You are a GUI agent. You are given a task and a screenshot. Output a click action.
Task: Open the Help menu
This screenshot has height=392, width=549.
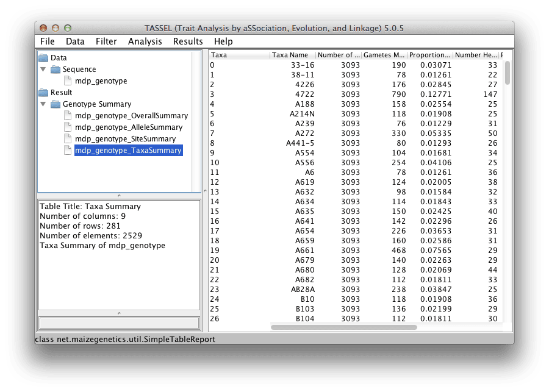coord(223,41)
